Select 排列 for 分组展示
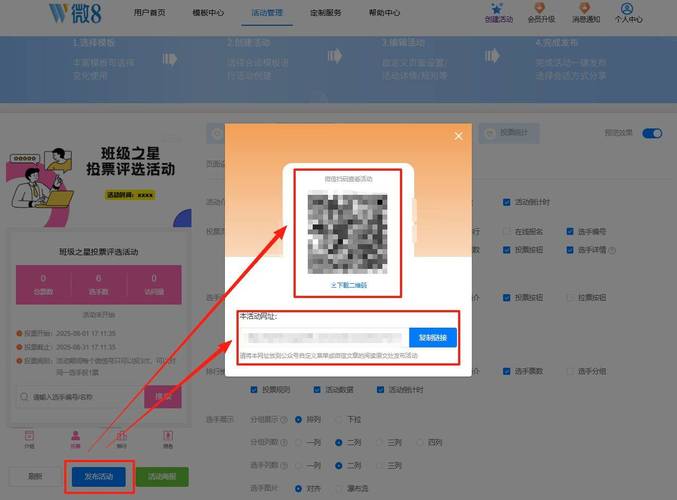The width and height of the screenshot is (677, 500). click(x=298, y=420)
